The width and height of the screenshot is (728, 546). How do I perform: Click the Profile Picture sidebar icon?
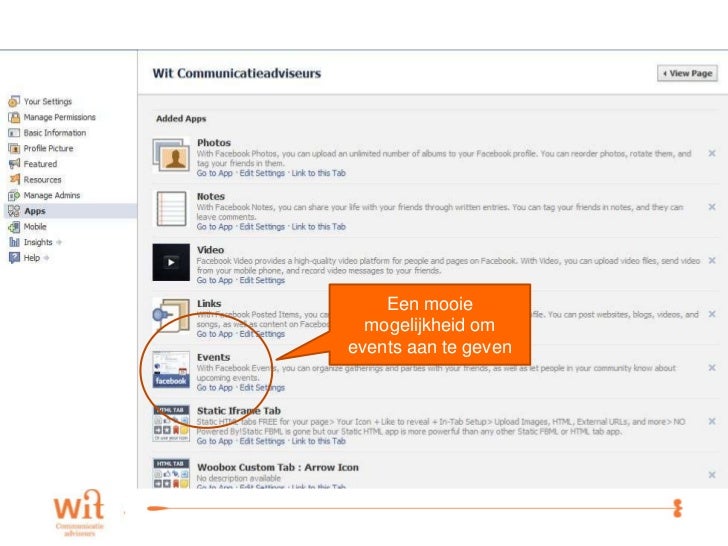point(14,148)
